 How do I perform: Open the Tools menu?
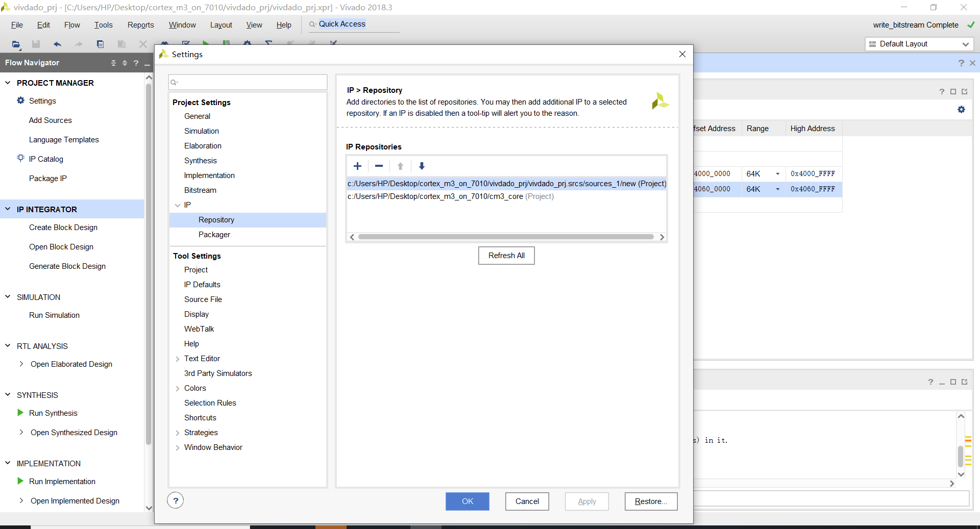point(103,25)
